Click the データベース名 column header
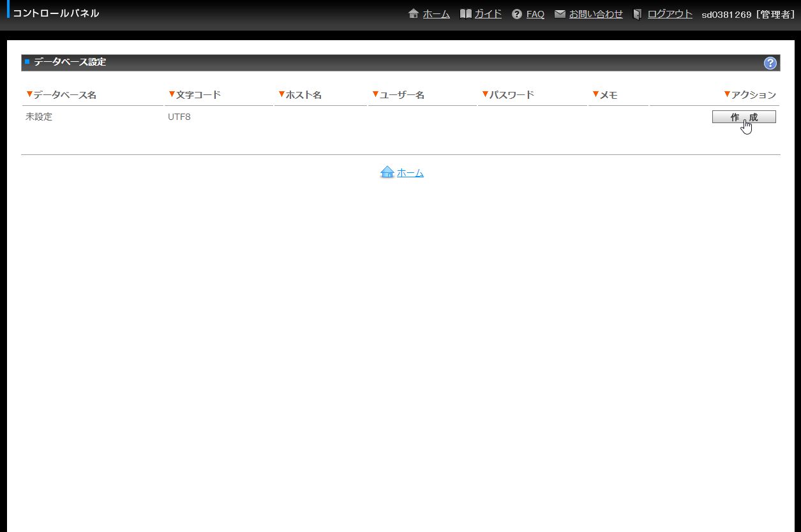The width and height of the screenshot is (801, 532). coord(61,95)
